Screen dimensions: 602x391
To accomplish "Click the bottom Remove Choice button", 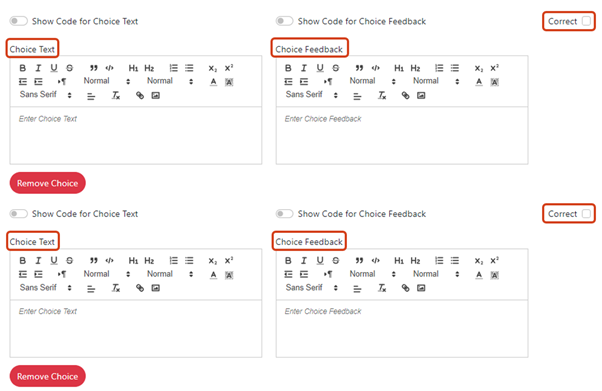I will (x=48, y=376).
